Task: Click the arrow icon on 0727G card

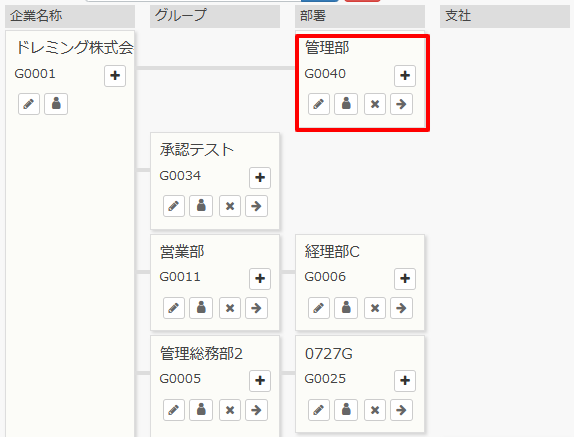Action: pos(401,410)
